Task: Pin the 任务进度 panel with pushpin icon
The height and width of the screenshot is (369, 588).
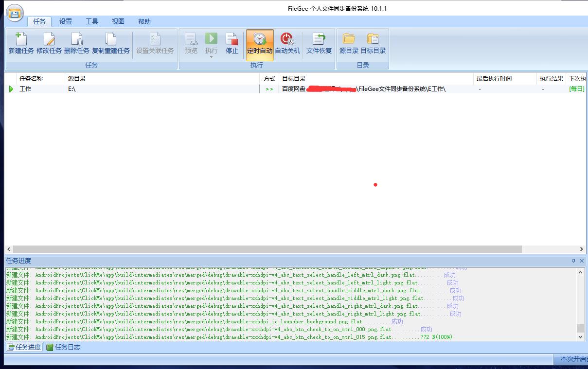Action: 573,261
